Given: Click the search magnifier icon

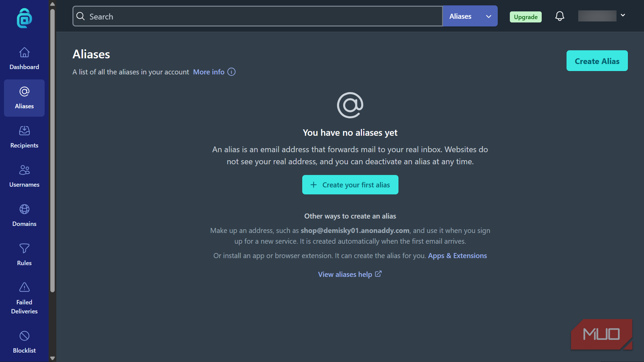Looking at the screenshot, I should click(x=80, y=16).
